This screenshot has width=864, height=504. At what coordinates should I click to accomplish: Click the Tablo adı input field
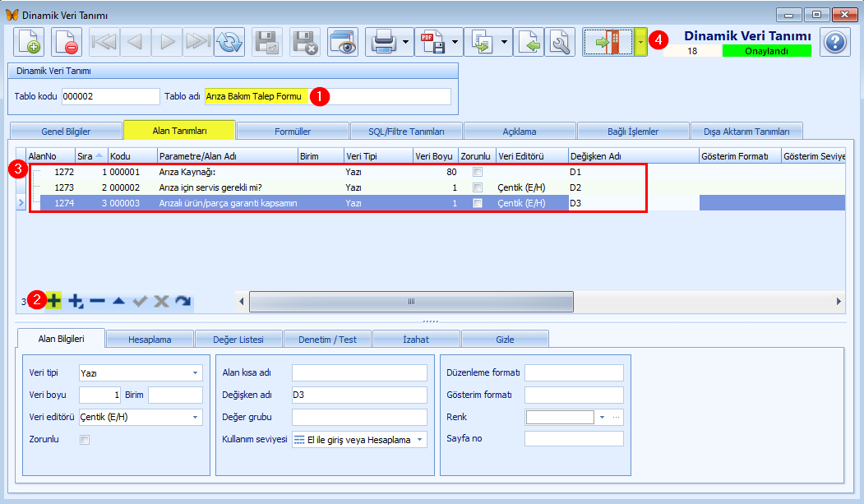tap(328, 96)
